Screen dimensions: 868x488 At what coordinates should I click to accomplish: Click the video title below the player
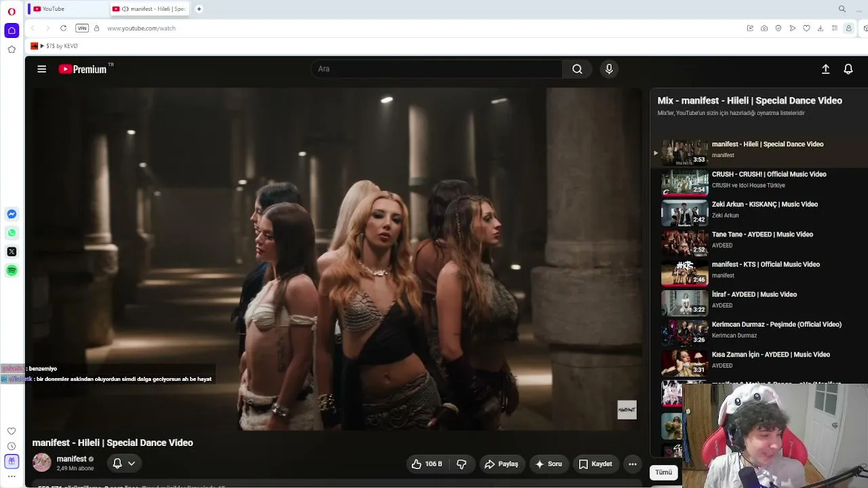click(113, 443)
